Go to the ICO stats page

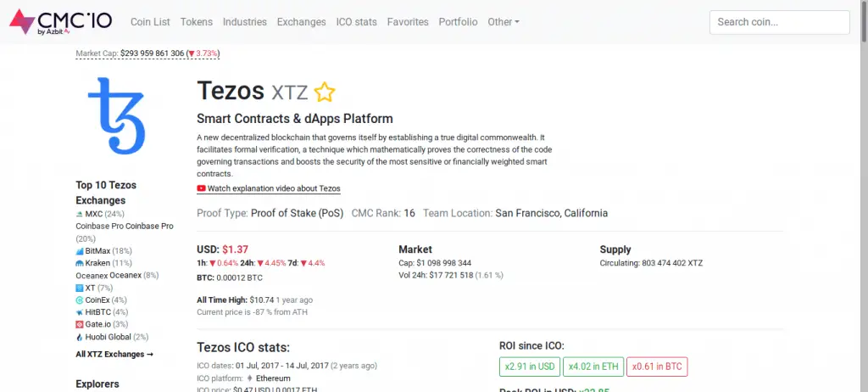coord(356,22)
